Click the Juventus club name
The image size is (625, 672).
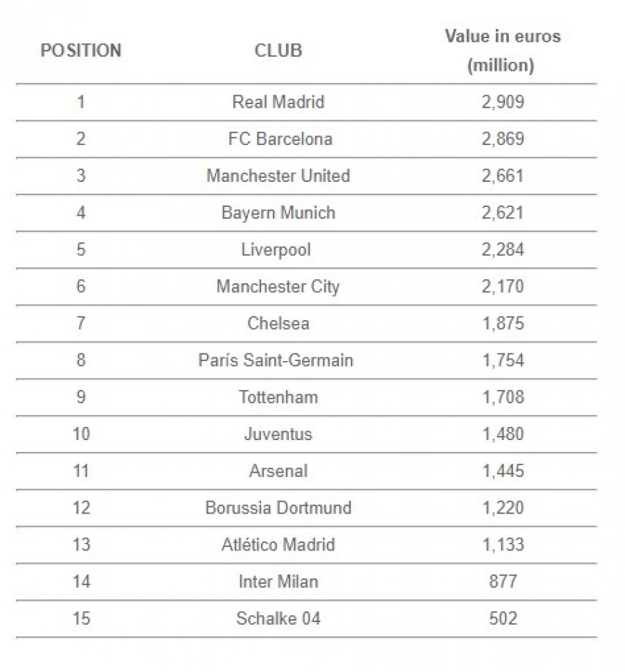pyautogui.click(x=278, y=434)
